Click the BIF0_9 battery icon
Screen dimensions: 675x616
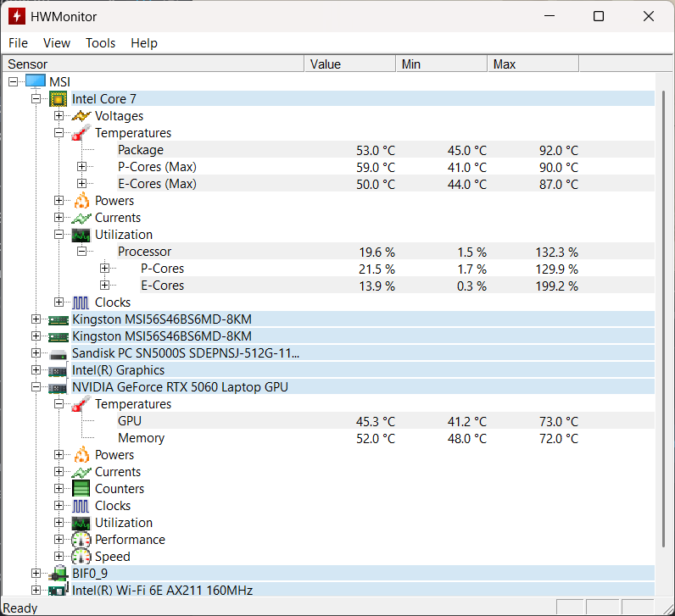(x=59, y=574)
